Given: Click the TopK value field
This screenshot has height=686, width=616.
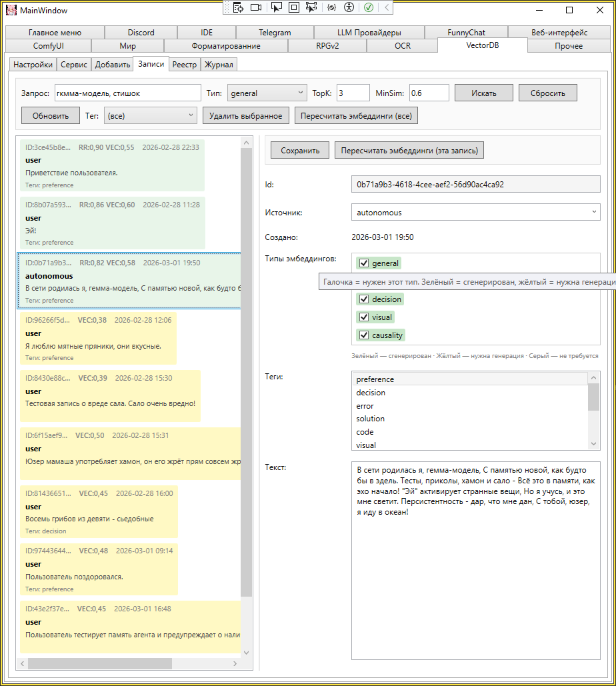Looking at the screenshot, I should pyautogui.click(x=353, y=93).
